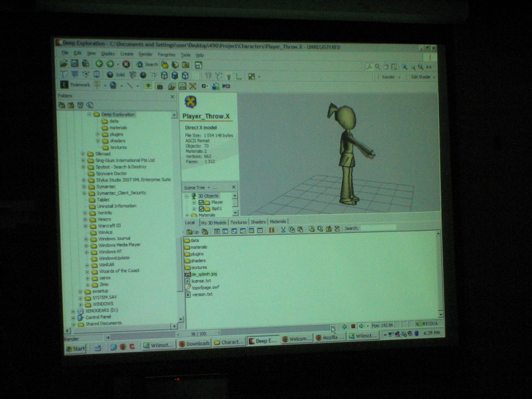
Task: Switch to the Textures tab
Action: 238,222
